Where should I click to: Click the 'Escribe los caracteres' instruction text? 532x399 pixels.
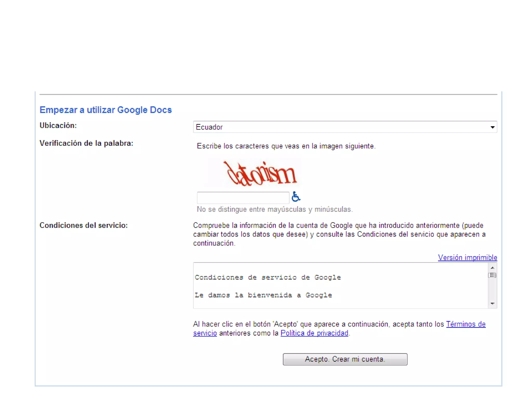[286, 146]
